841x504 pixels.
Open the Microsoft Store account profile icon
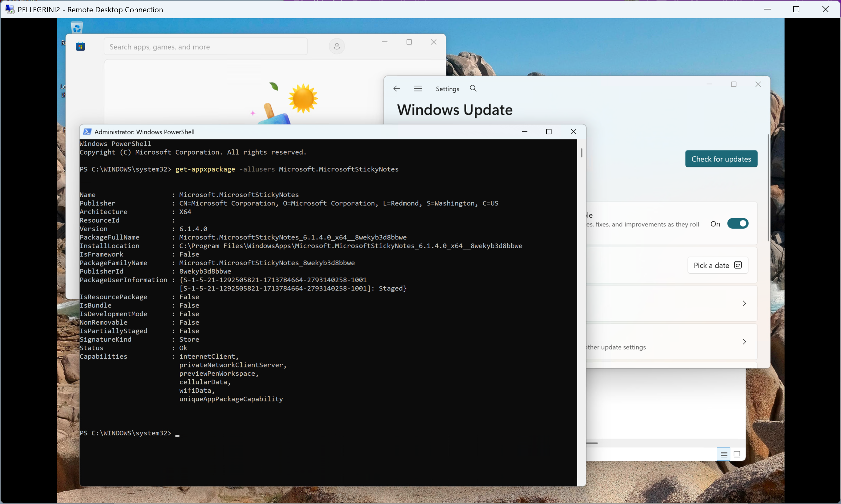pos(337,47)
